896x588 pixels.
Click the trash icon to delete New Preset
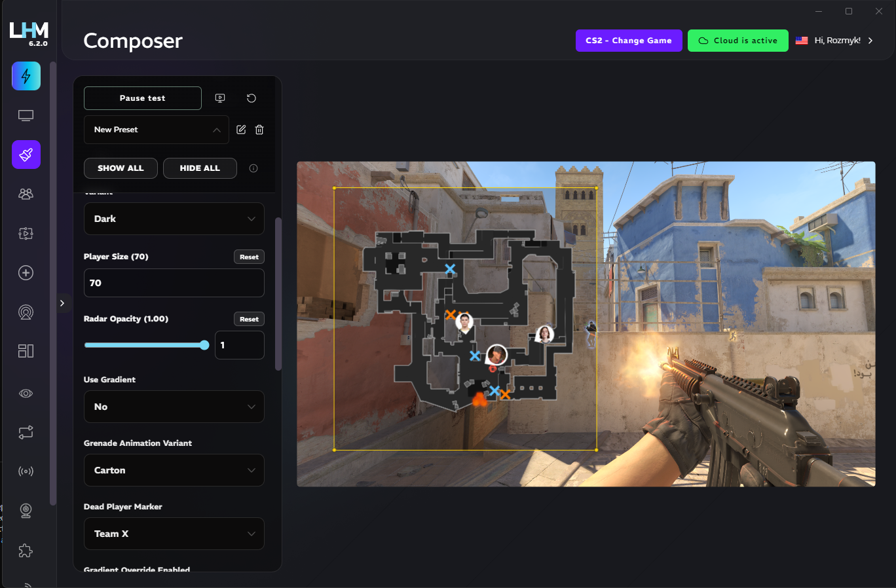click(259, 130)
